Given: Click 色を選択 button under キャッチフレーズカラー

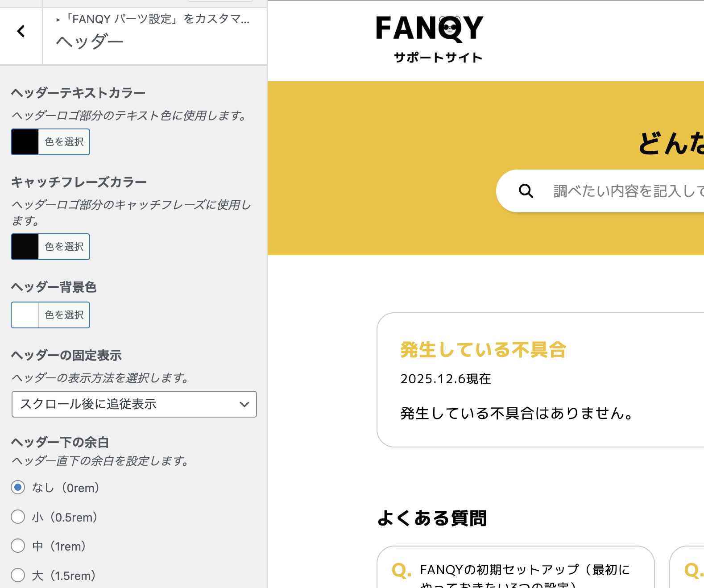Looking at the screenshot, I should (64, 247).
